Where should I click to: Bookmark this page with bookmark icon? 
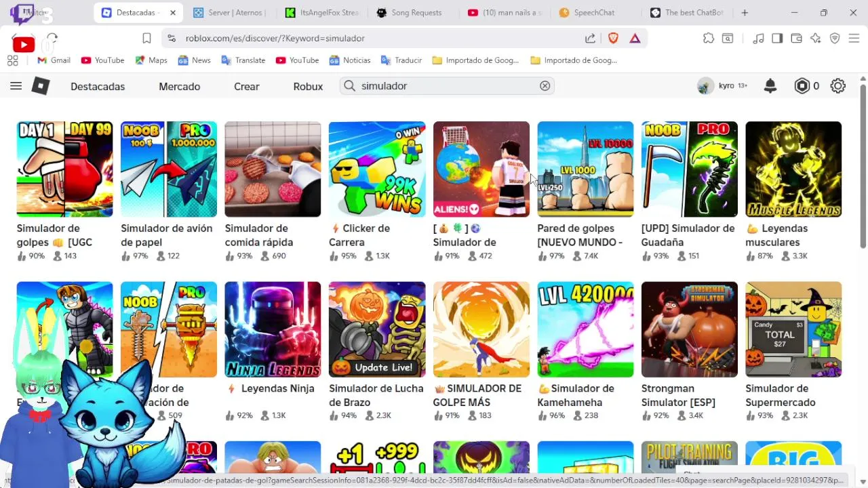146,39
